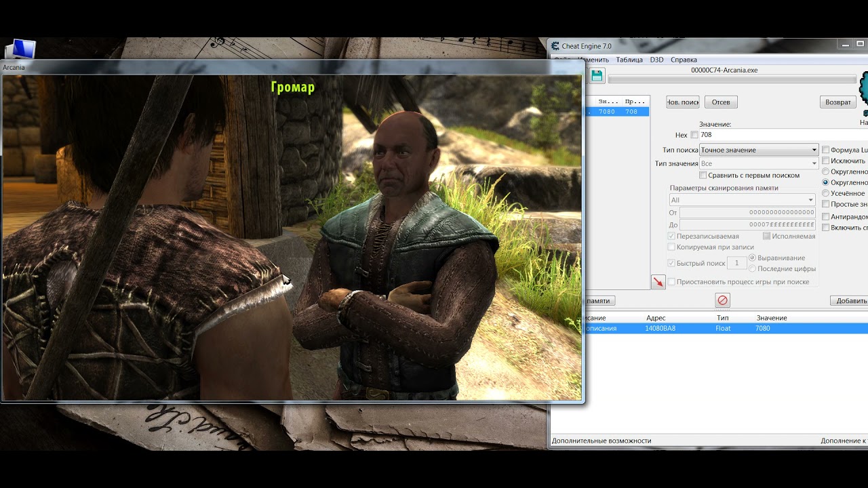Click the До stop address field
This screenshot has width=868, height=488.
point(748,224)
